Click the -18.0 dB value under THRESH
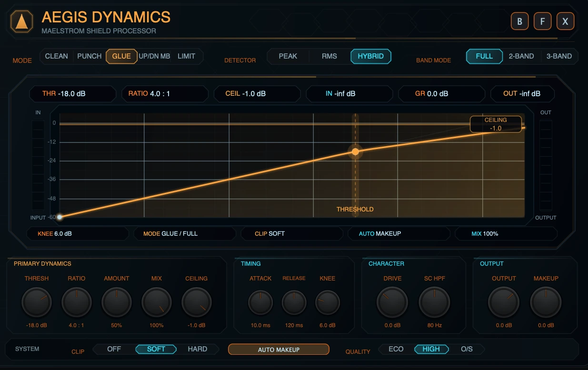 click(37, 325)
